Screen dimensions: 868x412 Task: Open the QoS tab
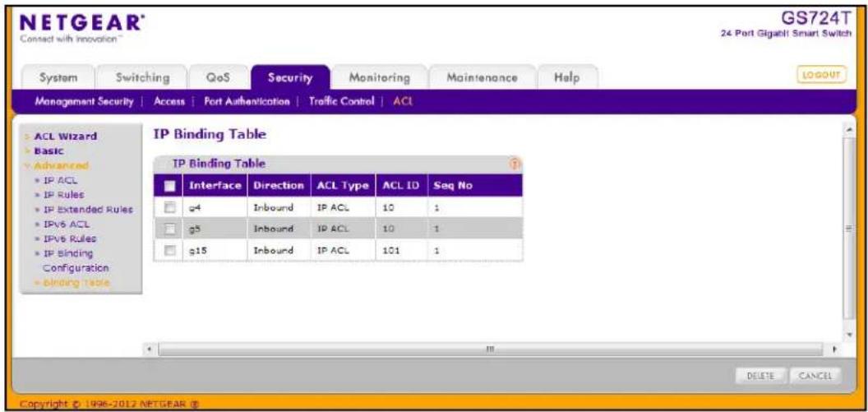[x=218, y=78]
